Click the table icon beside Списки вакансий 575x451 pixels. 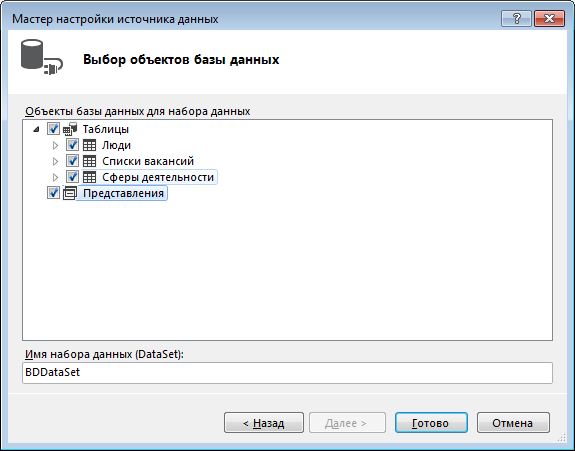(x=89, y=161)
